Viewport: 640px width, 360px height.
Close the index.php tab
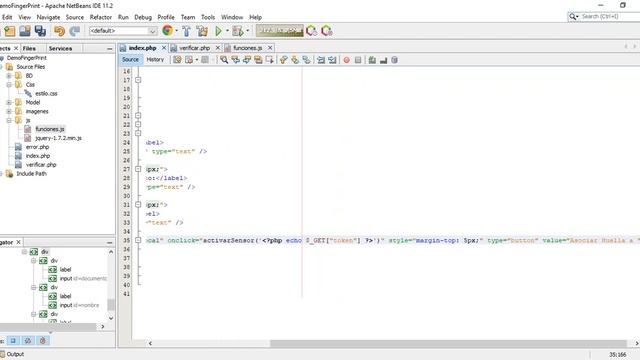click(x=164, y=48)
